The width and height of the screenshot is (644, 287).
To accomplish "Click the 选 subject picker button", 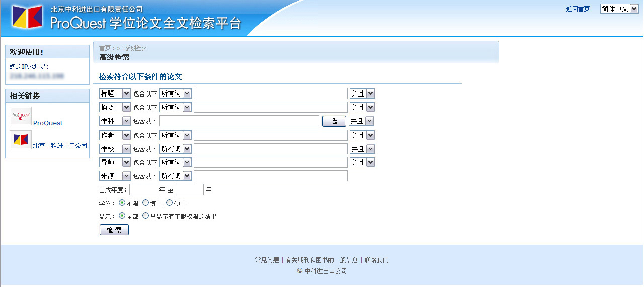I will pyautogui.click(x=334, y=121).
